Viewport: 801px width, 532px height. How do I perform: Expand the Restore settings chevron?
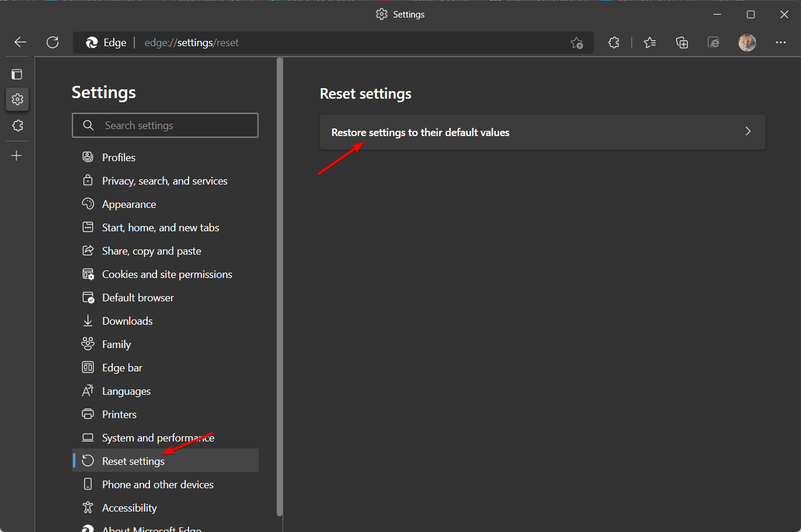click(748, 131)
